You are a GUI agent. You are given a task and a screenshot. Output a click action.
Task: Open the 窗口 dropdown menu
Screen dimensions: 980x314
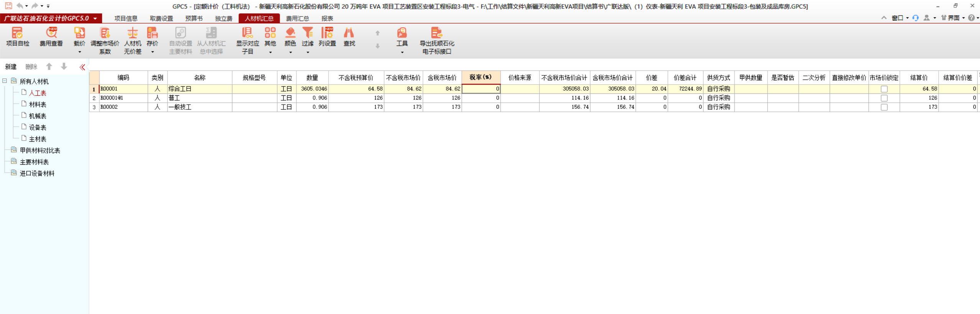click(900, 18)
